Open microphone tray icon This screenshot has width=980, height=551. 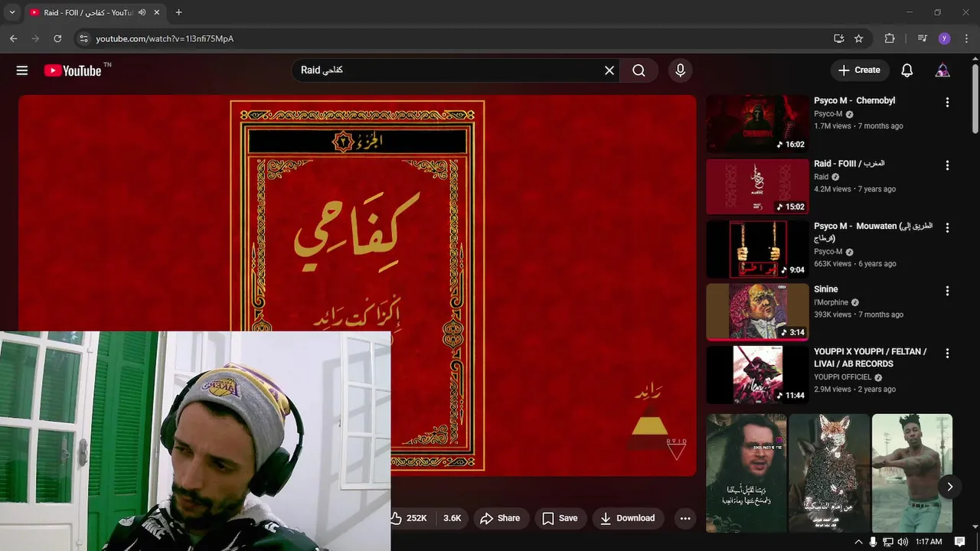(x=873, y=542)
